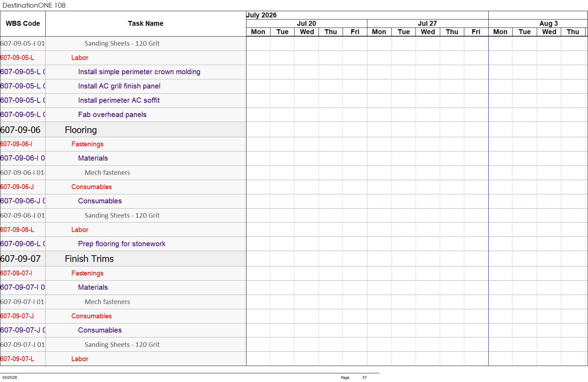This screenshot has height=382, width=588.
Task: Select Fab overhead panels task
Action: [112, 115]
